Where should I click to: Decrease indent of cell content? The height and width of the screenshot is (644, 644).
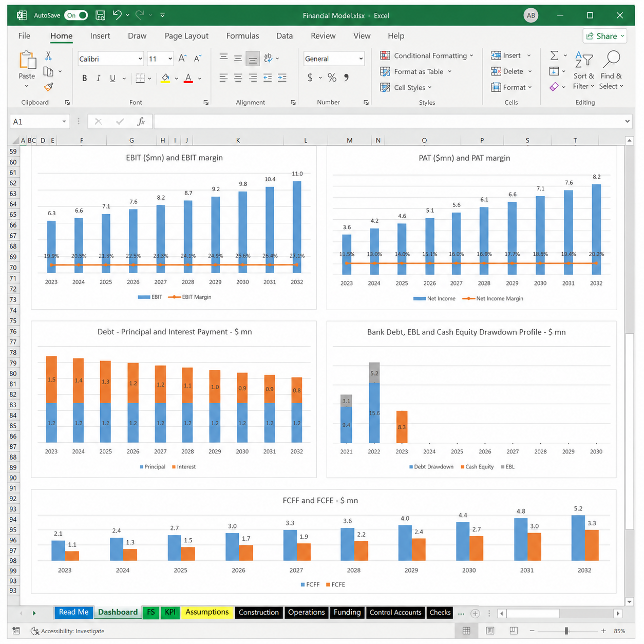pos(268,78)
